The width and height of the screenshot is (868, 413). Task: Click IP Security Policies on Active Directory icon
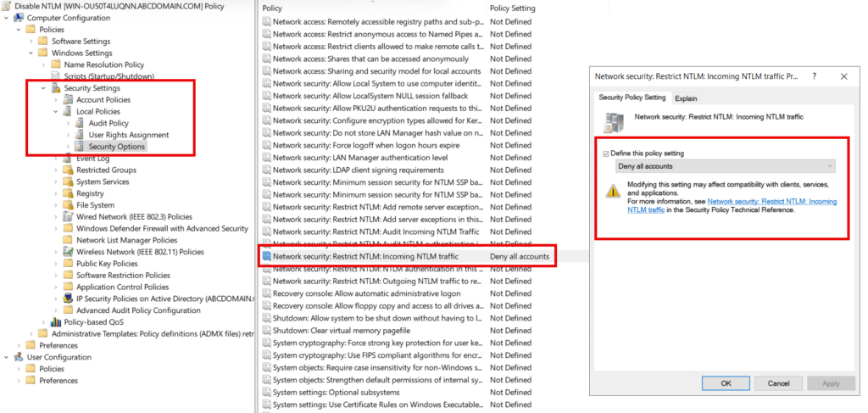[x=68, y=299]
